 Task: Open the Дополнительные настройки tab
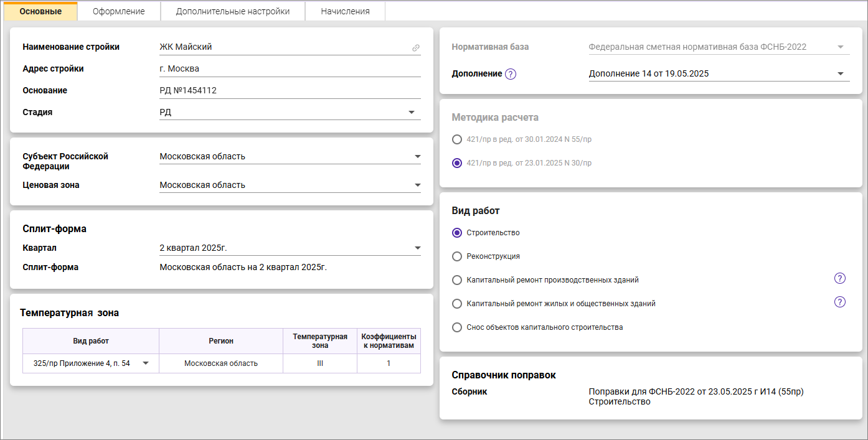coord(232,11)
